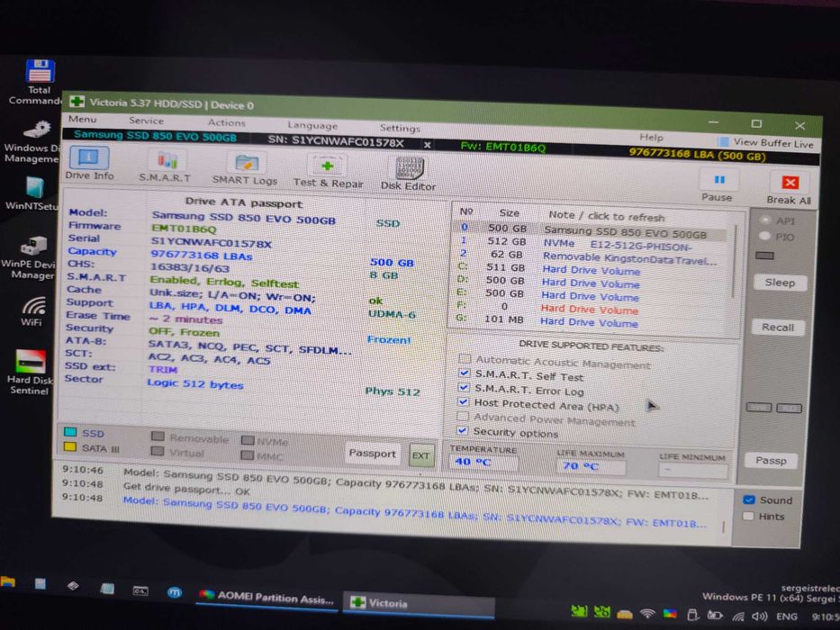Toggle Host Protected Area (HPA) checkbox
The height and width of the screenshot is (630, 840).
pos(464,401)
